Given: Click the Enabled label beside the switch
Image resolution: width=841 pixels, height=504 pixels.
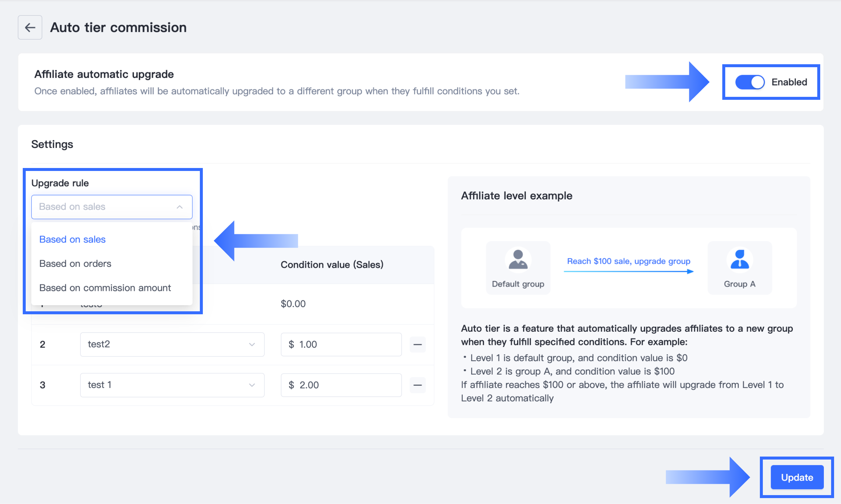Looking at the screenshot, I should tap(789, 82).
